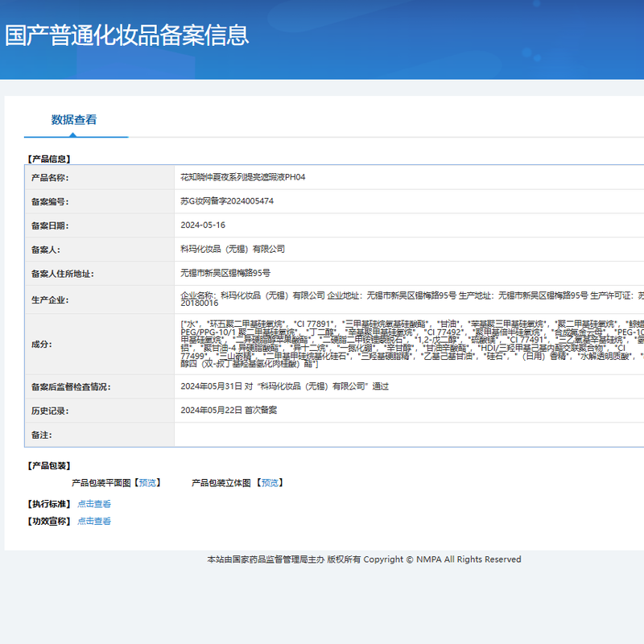Click 点击查看 next to 执行标准
This screenshot has height=644, width=644.
pyautogui.click(x=94, y=504)
